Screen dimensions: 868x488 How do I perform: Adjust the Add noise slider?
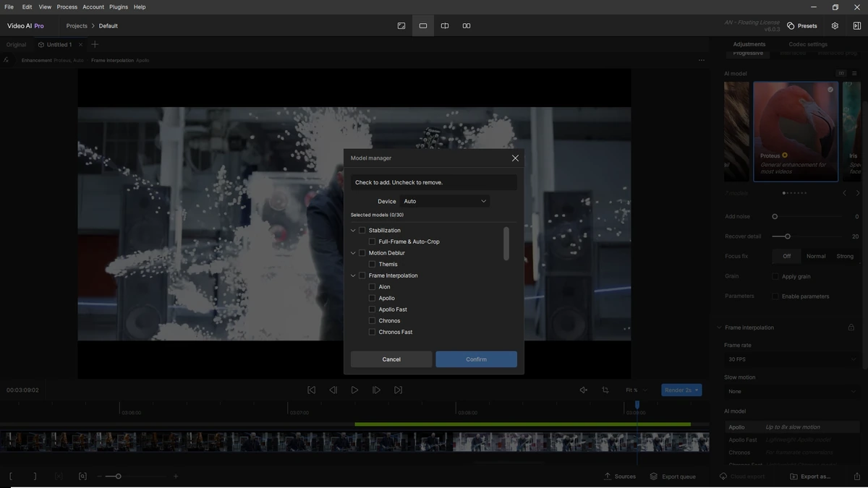point(775,217)
